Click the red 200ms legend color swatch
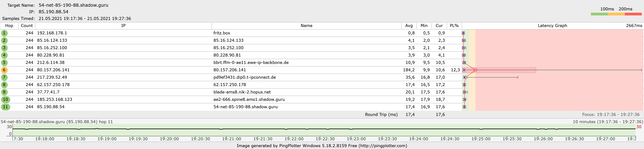This screenshot has width=644, height=149. [633, 14]
